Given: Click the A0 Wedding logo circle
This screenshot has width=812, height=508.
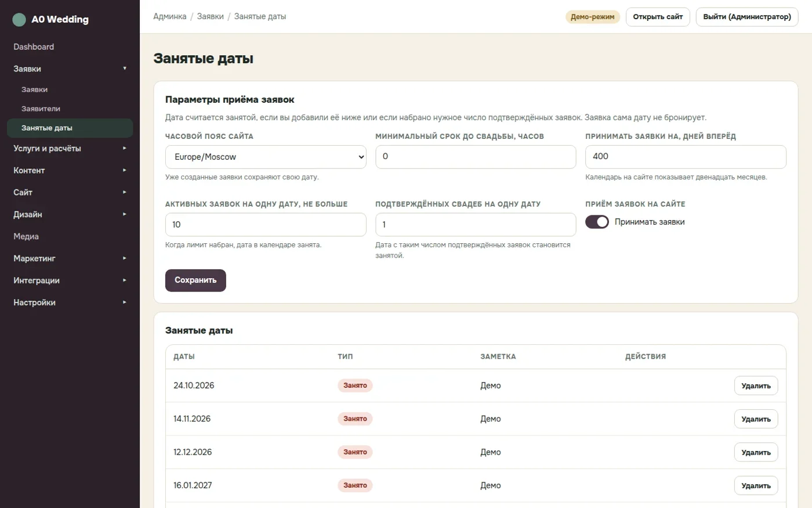Looking at the screenshot, I should pyautogui.click(x=19, y=20).
